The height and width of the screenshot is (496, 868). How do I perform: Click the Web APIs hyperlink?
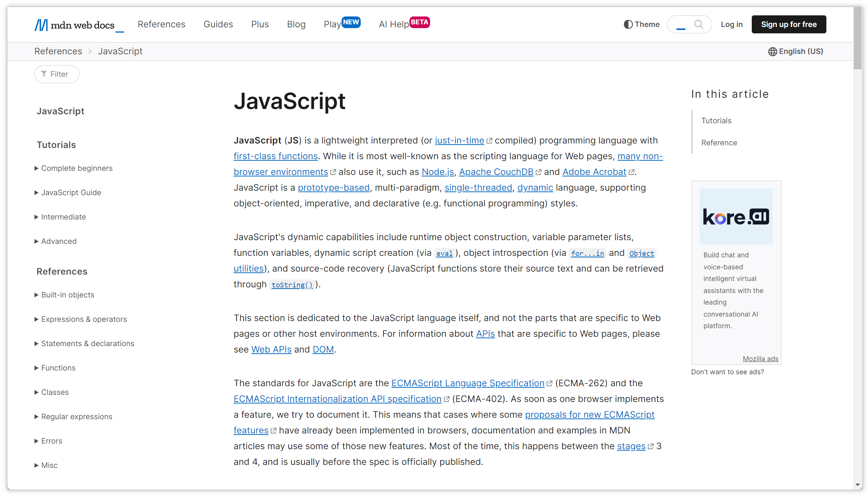[271, 349]
